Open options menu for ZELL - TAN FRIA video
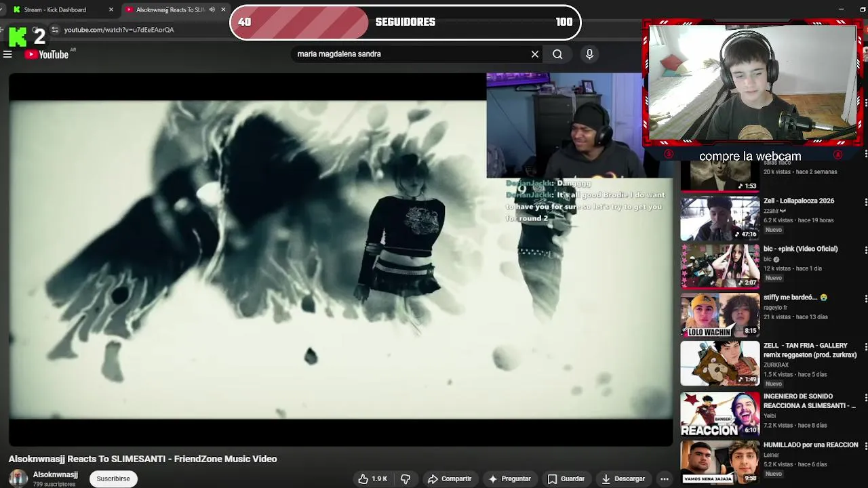This screenshot has height=488, width=868. [865, 347]
